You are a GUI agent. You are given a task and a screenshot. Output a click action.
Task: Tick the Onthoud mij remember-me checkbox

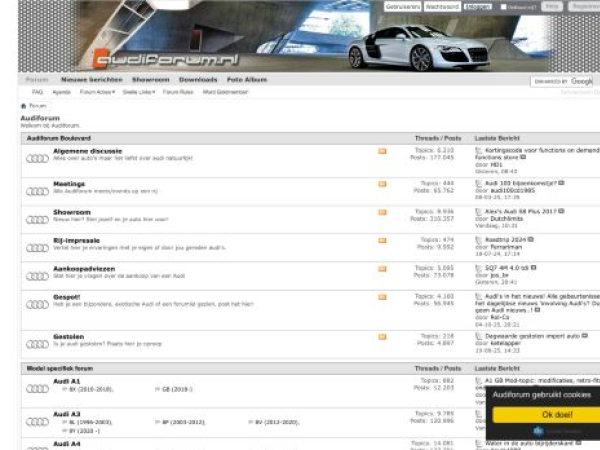504,7
